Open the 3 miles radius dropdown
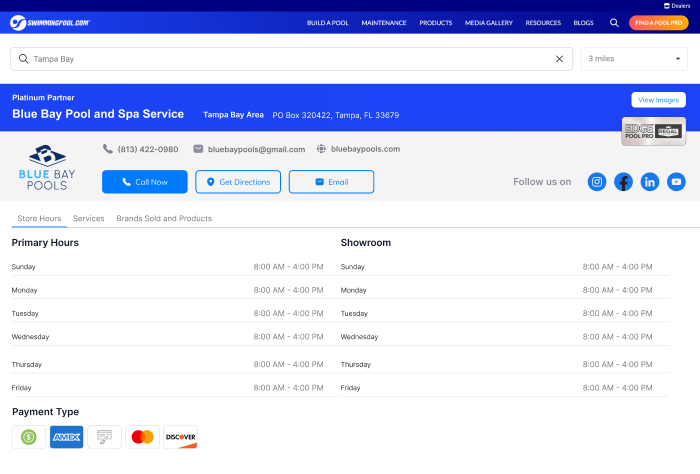 click(634, 59)
